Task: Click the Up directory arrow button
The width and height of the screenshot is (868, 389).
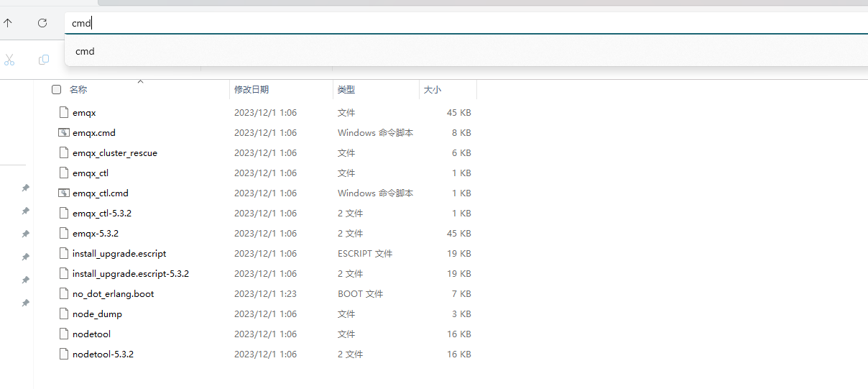Action: (x=8, y=23)
